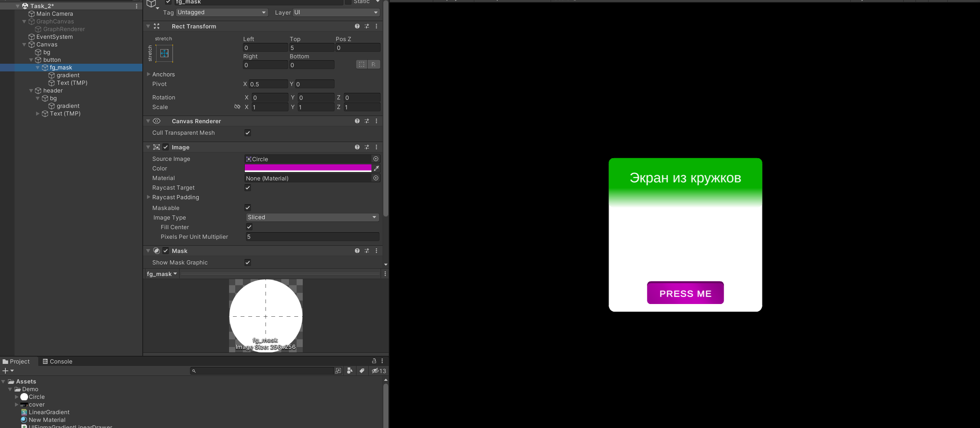Click the PRESS ME button in preview
This screenshot has width=980, height=428.
tap(685, 293)
